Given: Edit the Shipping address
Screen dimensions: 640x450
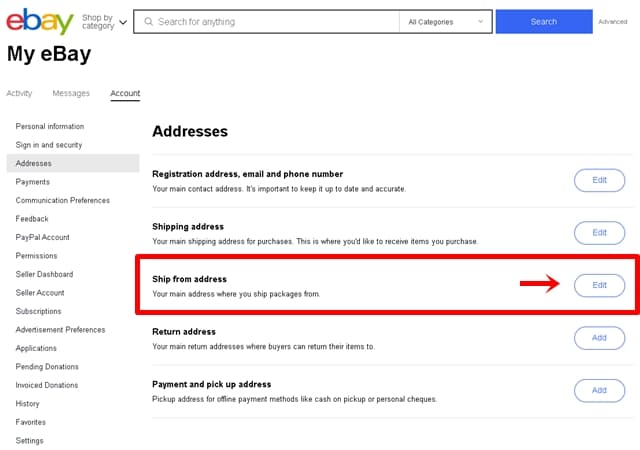Looking at the screenshot, I should coord(599,232).
